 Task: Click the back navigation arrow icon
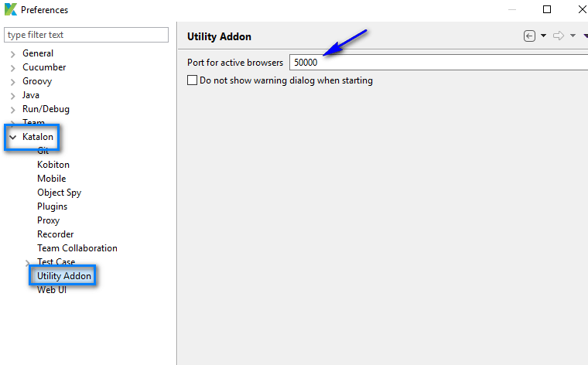pos(529,36)
